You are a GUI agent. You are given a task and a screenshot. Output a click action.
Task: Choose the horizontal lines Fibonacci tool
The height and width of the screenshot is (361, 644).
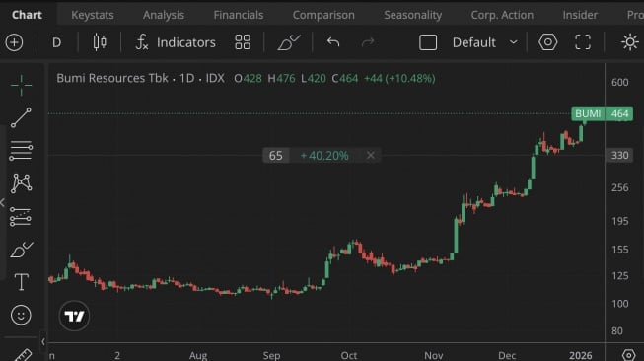(x=21, y=151)
